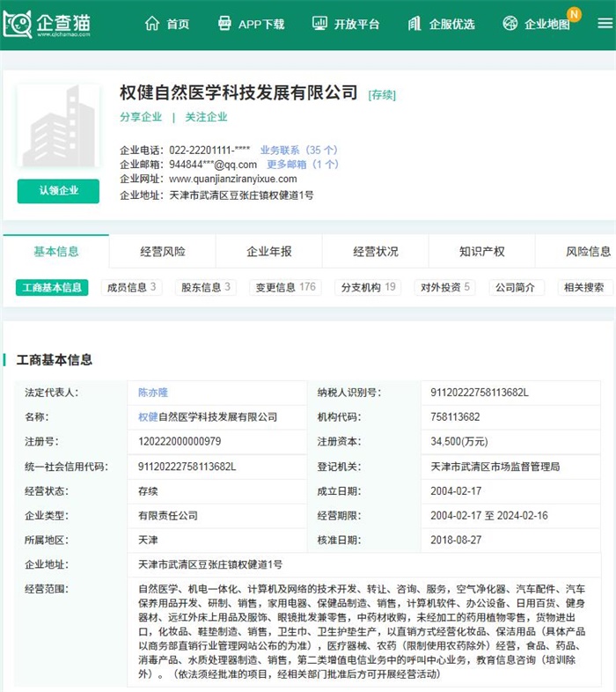Open 首页 in the top navigation
The width and height of the screenshot is (616, 692).
click(x=178, y=24)
